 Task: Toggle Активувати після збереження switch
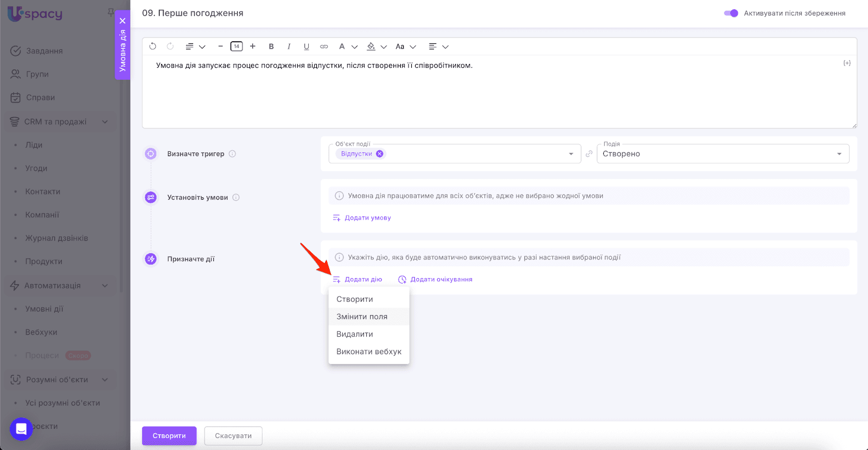731,13
